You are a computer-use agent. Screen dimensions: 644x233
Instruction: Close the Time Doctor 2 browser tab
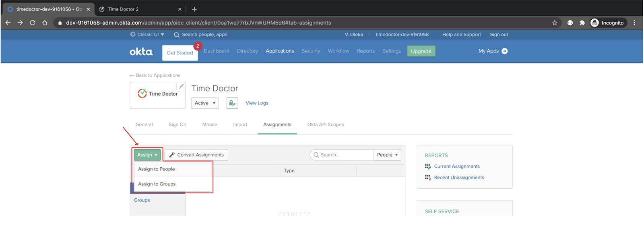(180, 9)
